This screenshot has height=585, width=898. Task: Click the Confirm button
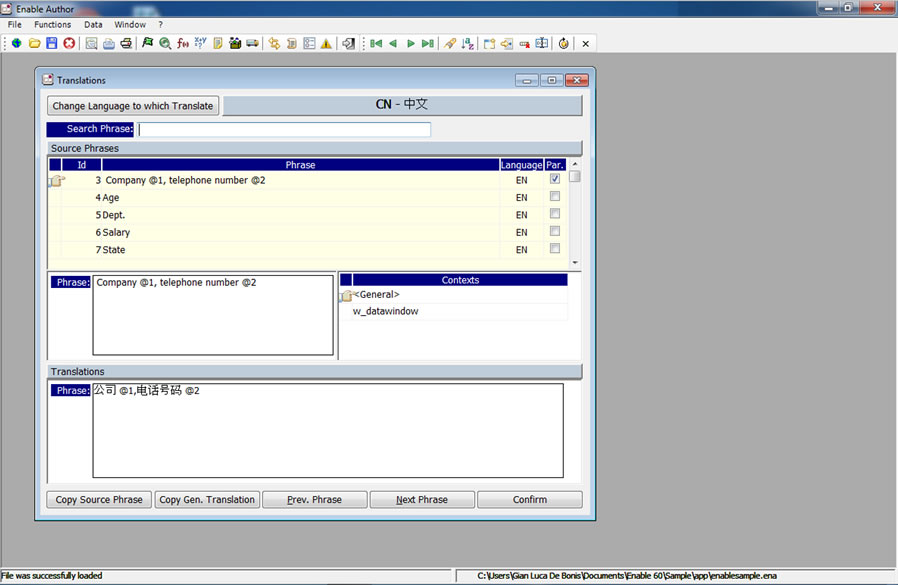(529, 500)
